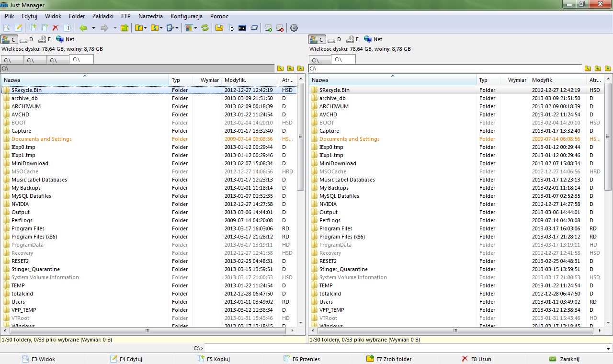Click the yellow F folder toolbar icon

tap(139, 28)
